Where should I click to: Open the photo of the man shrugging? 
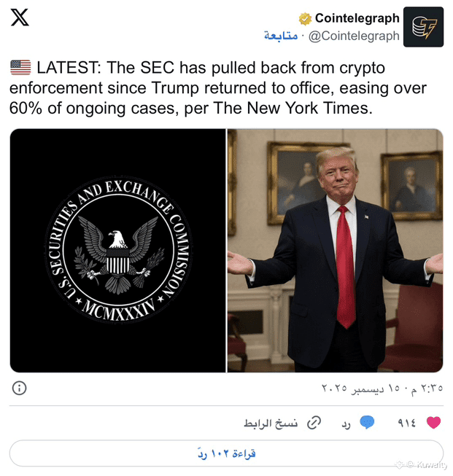coord(335,251)
